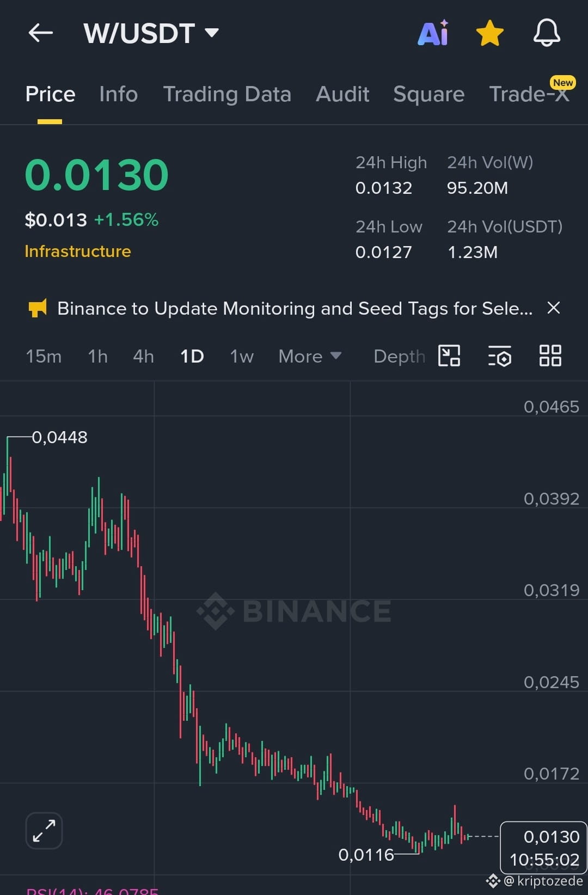Tap the +1.56% change value
The image size is (588, 895).
pyautogui.click(x=126, y=220)
